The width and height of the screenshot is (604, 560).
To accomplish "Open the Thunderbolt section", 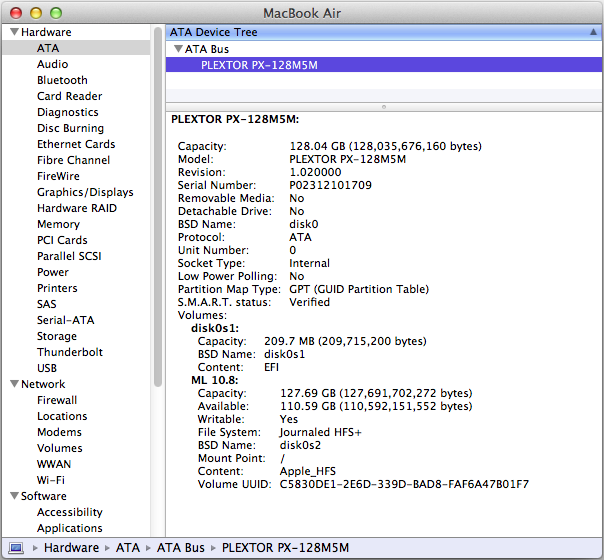I will click(x=71, y=352).
